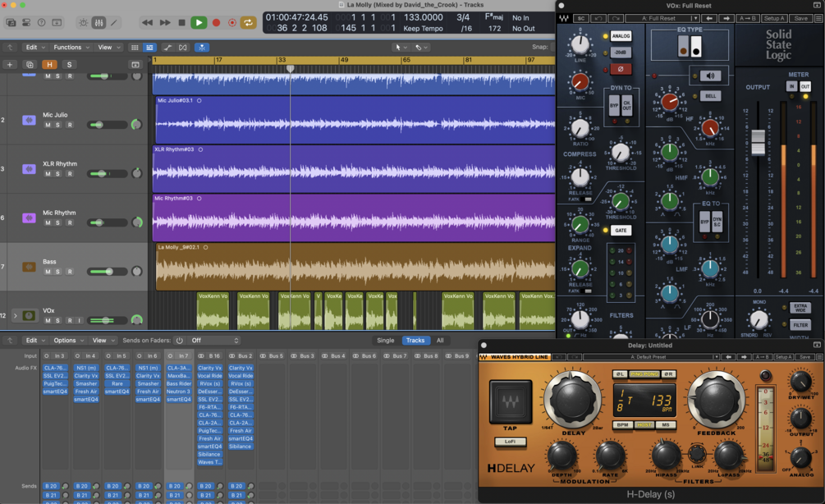Select the Bass Rider plugin slot
825x504 pixels.
pyautogui.click(x=178, y=383)
